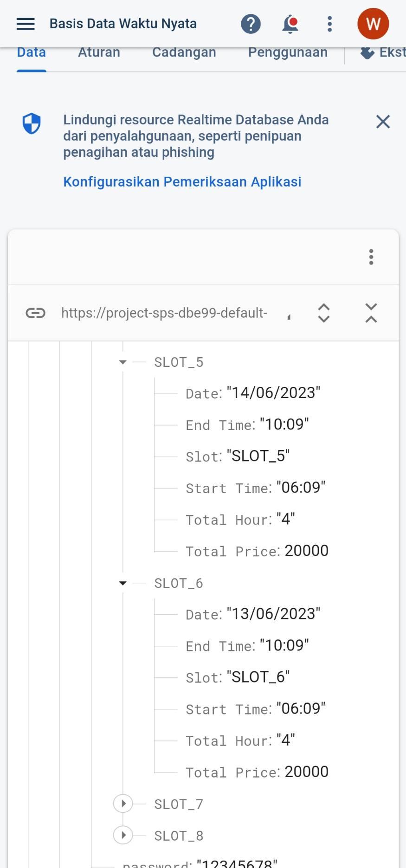Viewport: 406px width, 868px height.
Task: Select SLOT_5 Total Price value 20000
Action: (x=306, y=551)
